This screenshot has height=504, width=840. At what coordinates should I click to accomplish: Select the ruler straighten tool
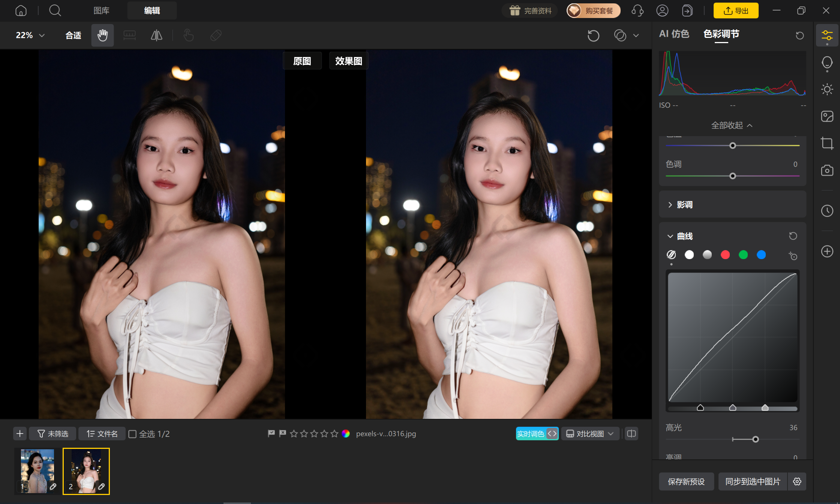coord(130,35)
